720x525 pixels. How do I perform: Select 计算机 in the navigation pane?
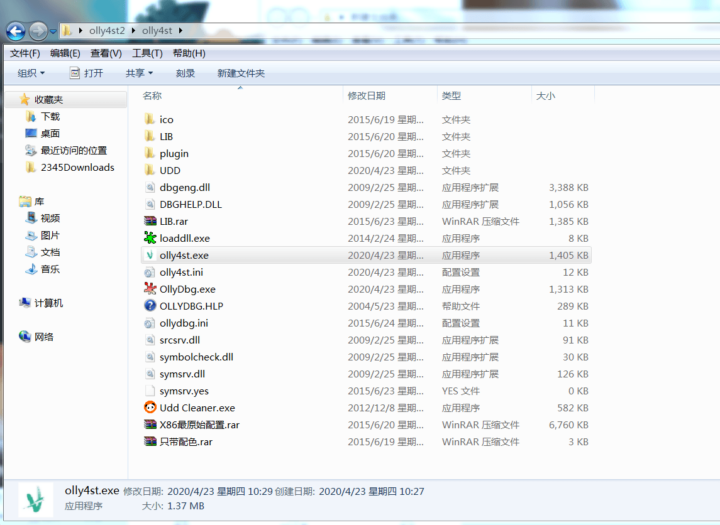tap(49, 303)
